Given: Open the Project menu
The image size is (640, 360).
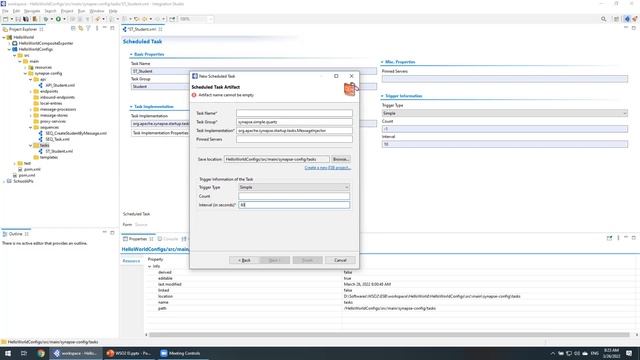Looking at the screenshot, I should [67, 11].
